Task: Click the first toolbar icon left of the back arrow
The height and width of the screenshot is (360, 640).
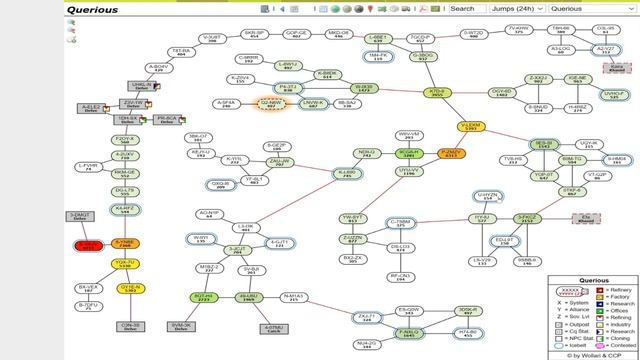Action: [265, 9]
